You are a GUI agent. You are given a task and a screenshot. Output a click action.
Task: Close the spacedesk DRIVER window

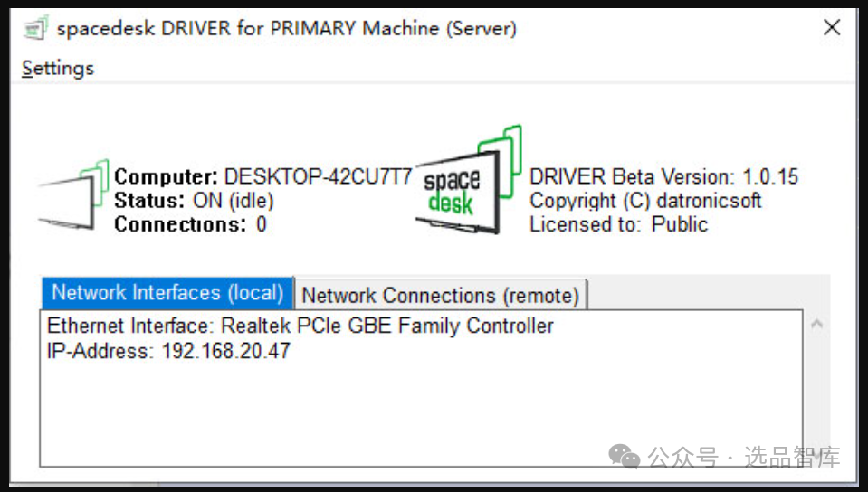pos(832,27)
